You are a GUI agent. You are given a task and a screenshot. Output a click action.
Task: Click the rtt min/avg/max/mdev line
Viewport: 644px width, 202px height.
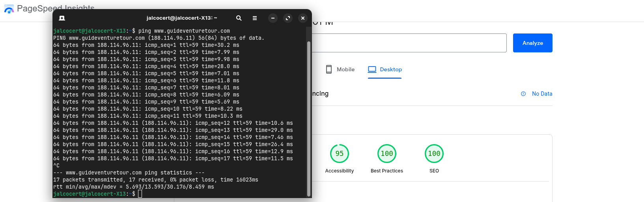[134, 187]
